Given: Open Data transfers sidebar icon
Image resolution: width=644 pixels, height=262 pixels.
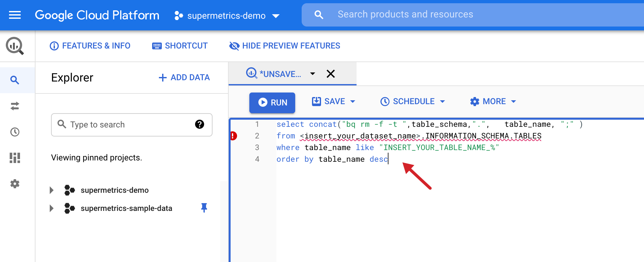Looking at the screenshot, I should [x=15, y=106].
